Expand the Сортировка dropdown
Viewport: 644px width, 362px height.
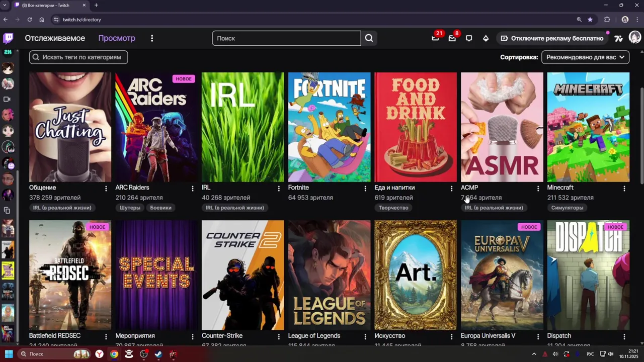[585, 57]
